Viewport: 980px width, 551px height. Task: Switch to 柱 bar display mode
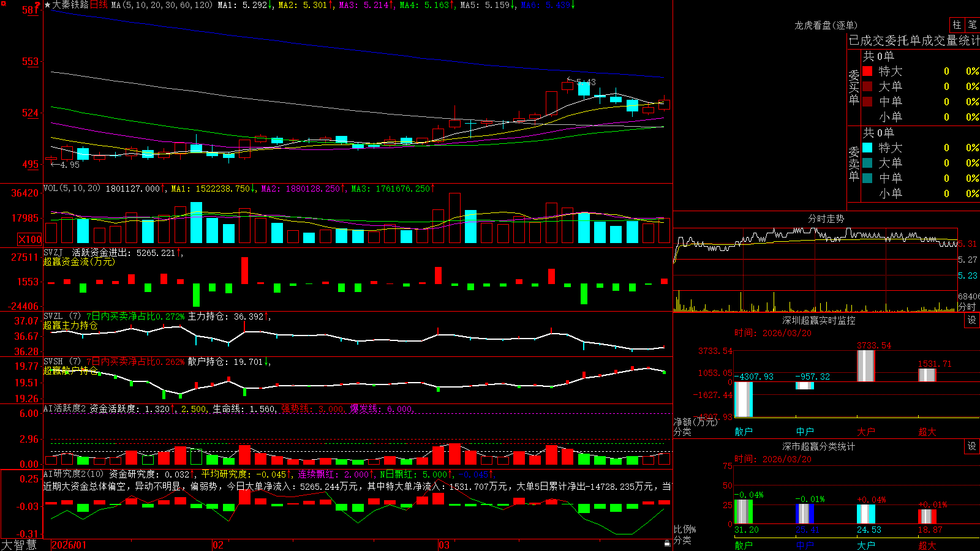[x=957, y=24]
